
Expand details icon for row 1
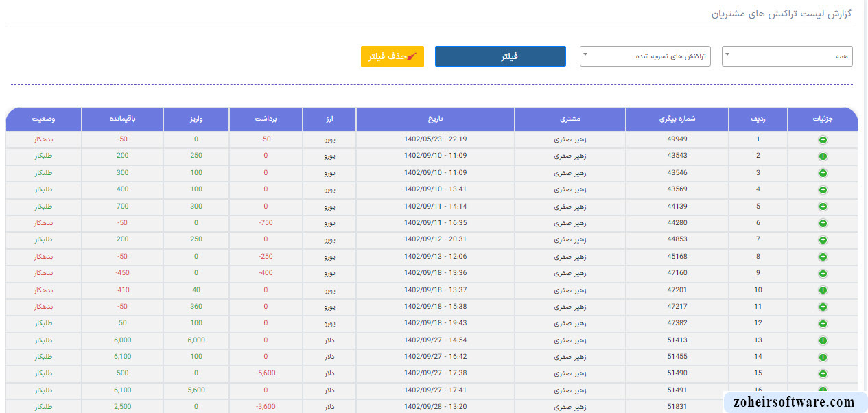(x=823, y=139)
